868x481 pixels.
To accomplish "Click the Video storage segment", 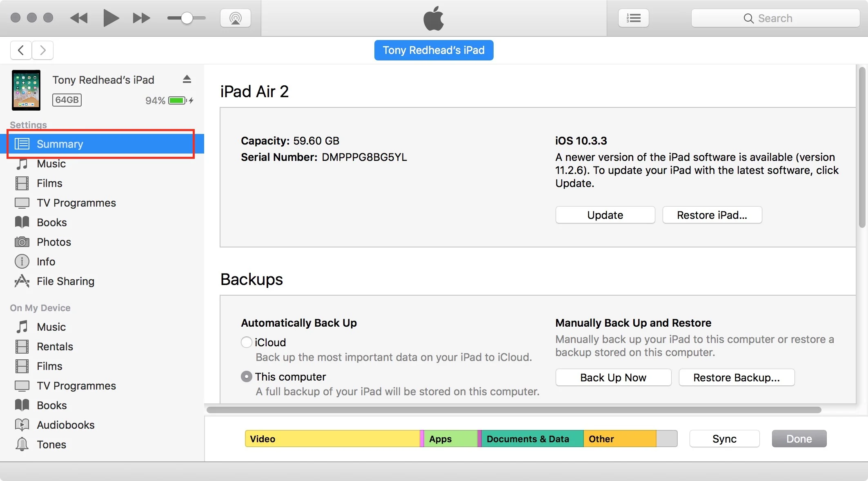I will tap(332, 439).
